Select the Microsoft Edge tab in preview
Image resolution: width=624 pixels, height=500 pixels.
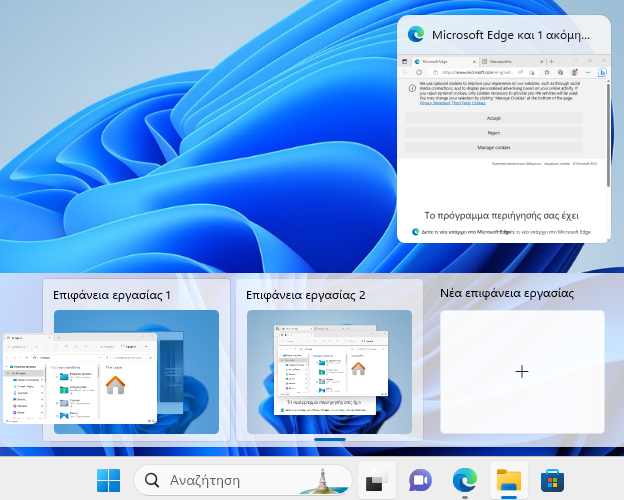point(445,62)
